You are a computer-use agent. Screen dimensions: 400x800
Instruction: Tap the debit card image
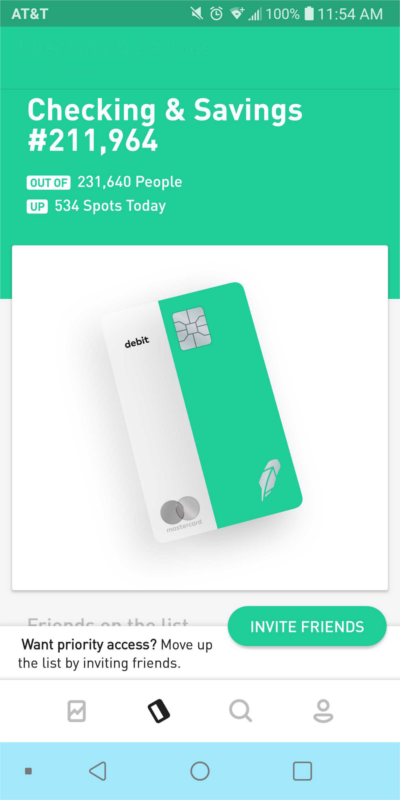click(202, 412)
